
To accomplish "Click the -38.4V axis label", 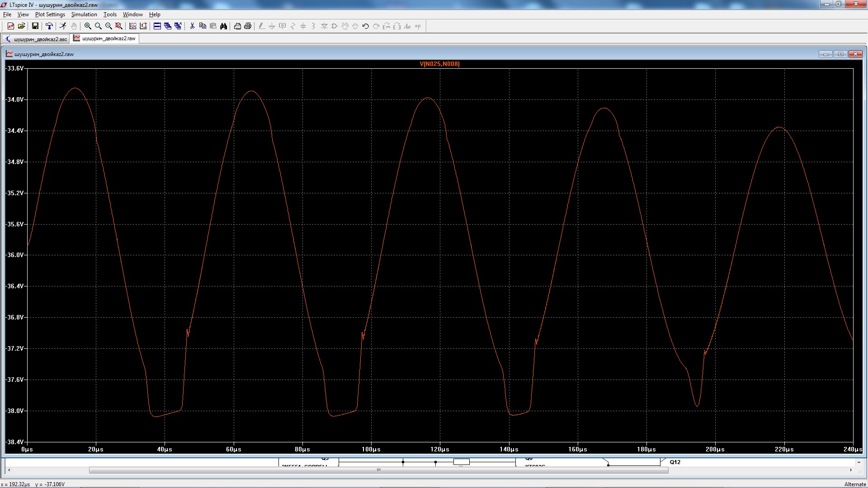I will click(14, 442).
